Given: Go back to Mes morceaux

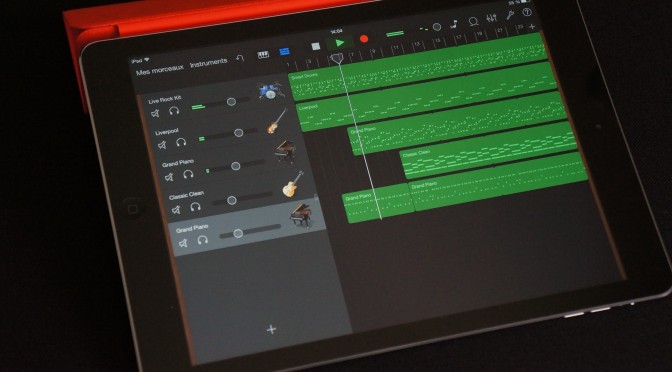Looking at the screenshot, I should tap(159, 70).
